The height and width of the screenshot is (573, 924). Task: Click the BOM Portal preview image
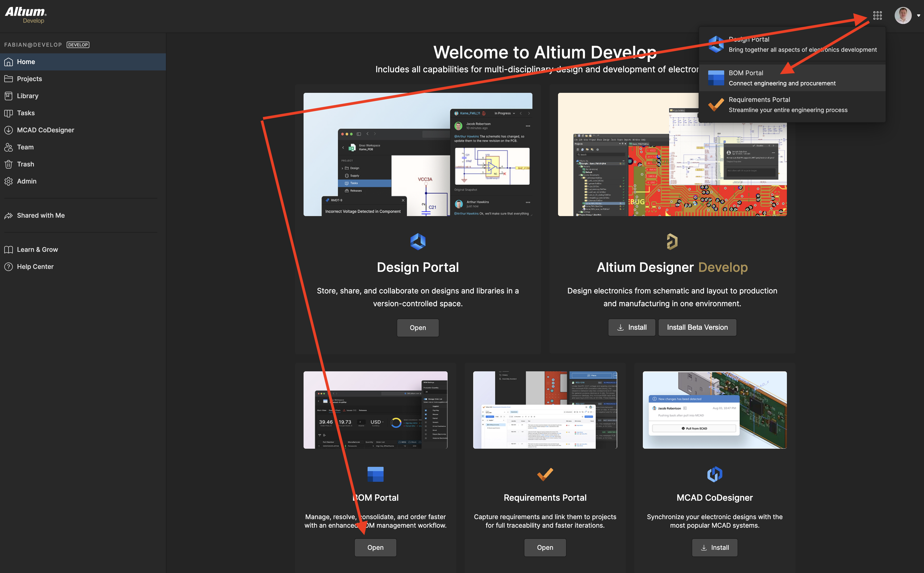click(x=375, y=410)
